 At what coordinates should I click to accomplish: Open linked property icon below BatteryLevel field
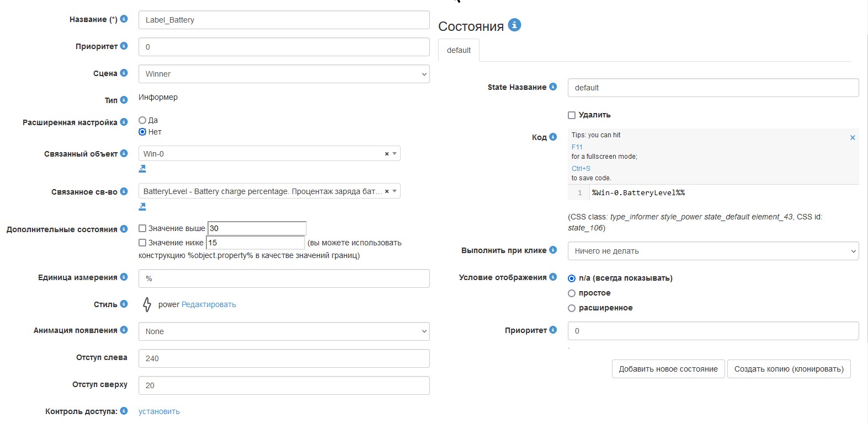tap(142, 207)
